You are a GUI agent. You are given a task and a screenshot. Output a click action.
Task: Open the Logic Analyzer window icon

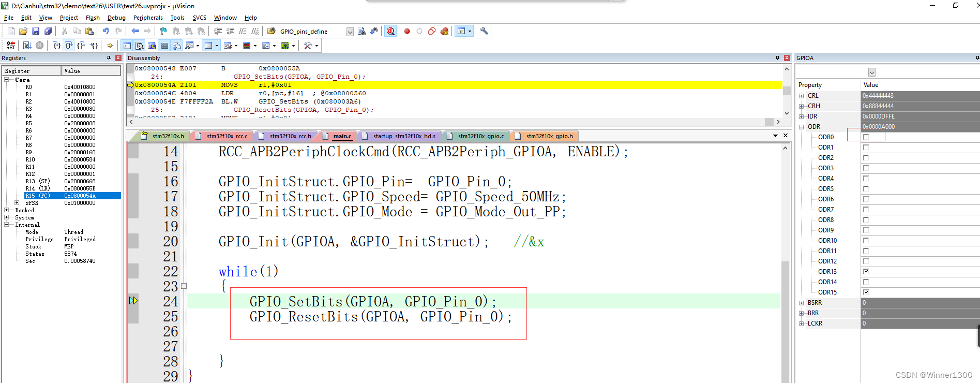click(x=247, y=46)
